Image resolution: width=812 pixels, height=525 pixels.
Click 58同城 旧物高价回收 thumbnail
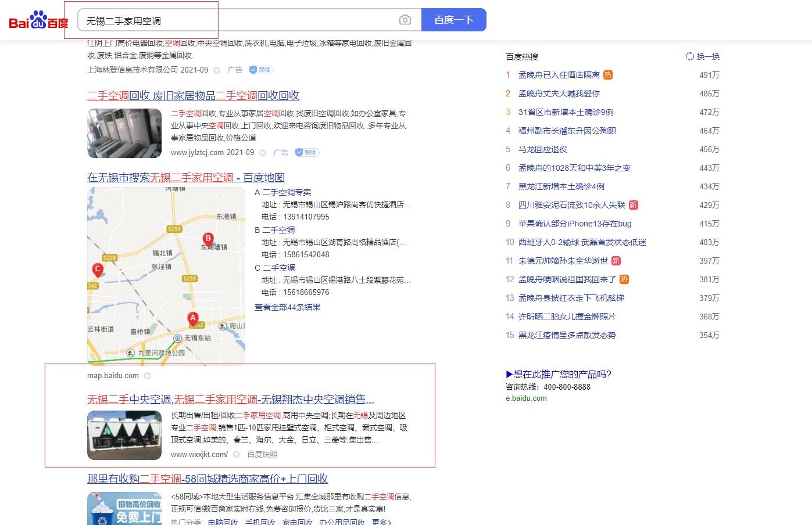[124, 509]
